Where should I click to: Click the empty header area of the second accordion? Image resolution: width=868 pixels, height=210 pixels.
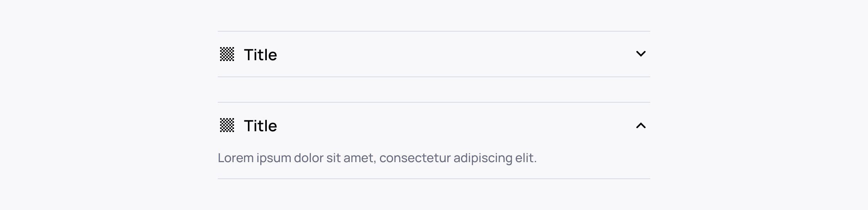point(456,125)
